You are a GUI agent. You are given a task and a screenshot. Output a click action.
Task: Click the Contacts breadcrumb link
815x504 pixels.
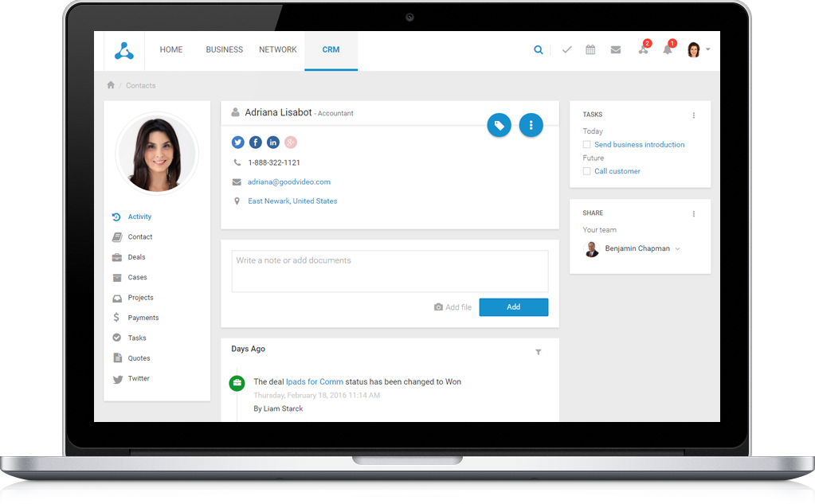click(x=141, y=85)
